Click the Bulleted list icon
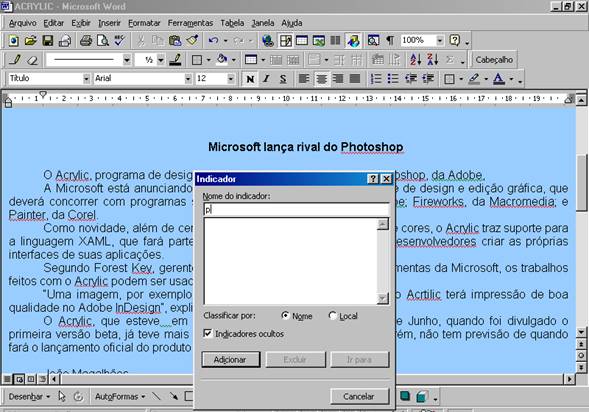Viewport: 589px width, 412px height. point(393,79)
